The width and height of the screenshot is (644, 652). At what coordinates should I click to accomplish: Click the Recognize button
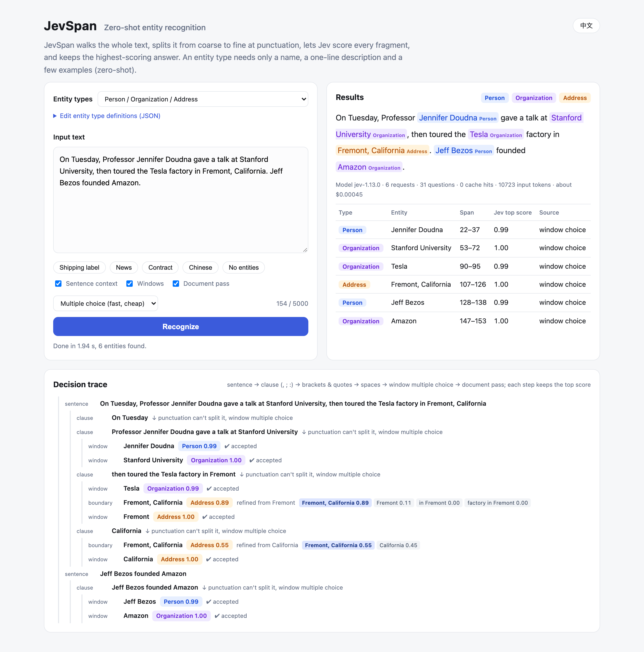pos(181,326)
